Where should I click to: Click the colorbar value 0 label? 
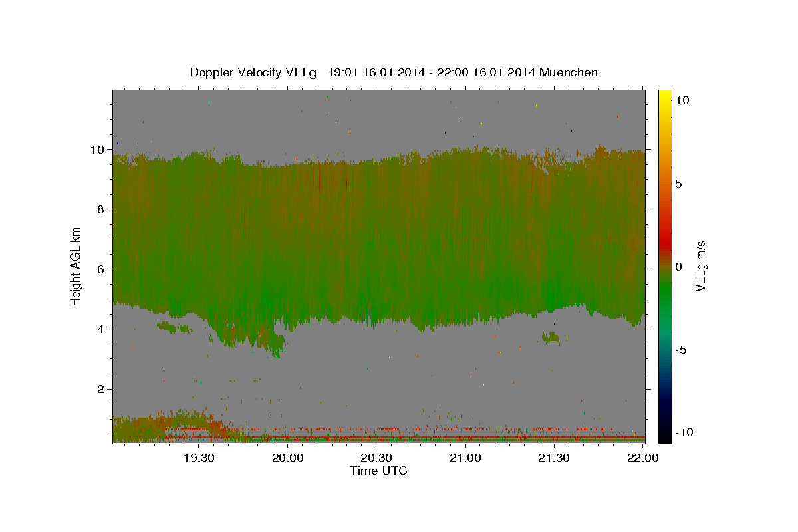click(x=680, y=267)
